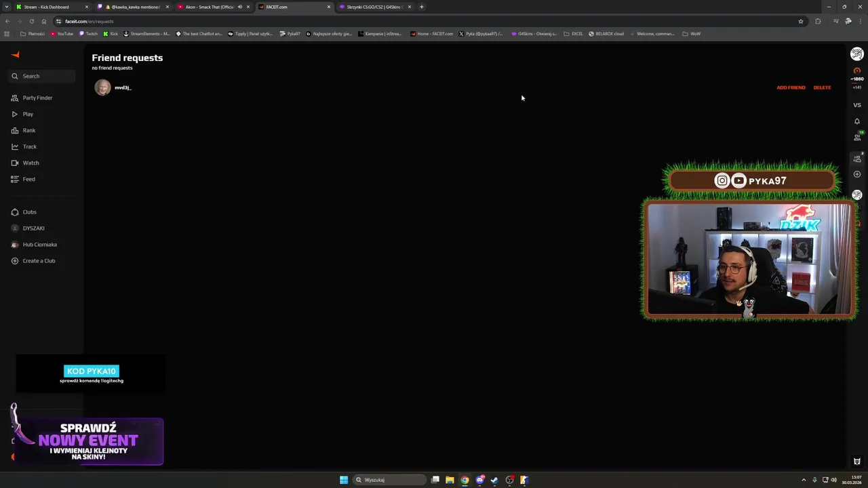Open the party panel icon with badge 2
Screen dimensions: 868x488
857,159
